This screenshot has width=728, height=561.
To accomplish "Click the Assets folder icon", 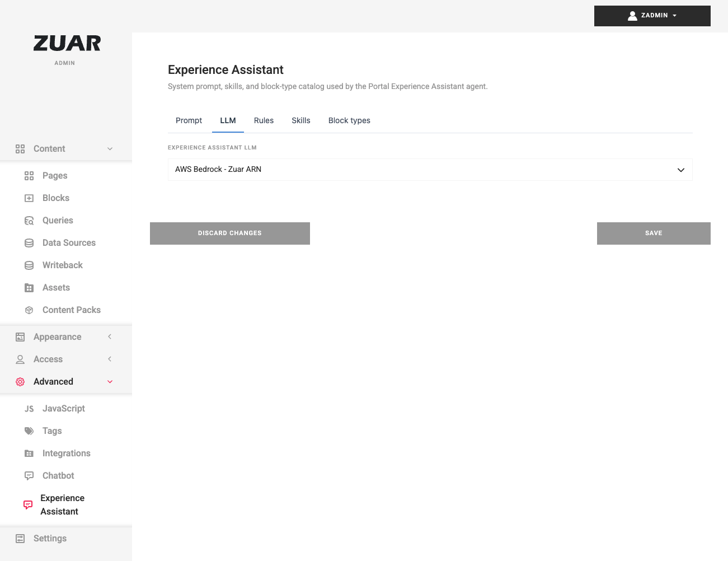I will tap(29, 288).
